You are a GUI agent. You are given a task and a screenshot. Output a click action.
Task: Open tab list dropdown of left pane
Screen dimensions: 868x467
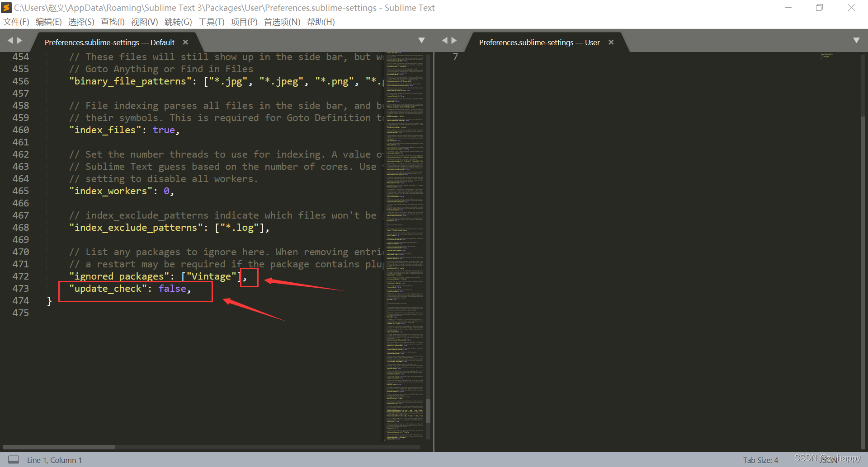[x=421, y=40]
